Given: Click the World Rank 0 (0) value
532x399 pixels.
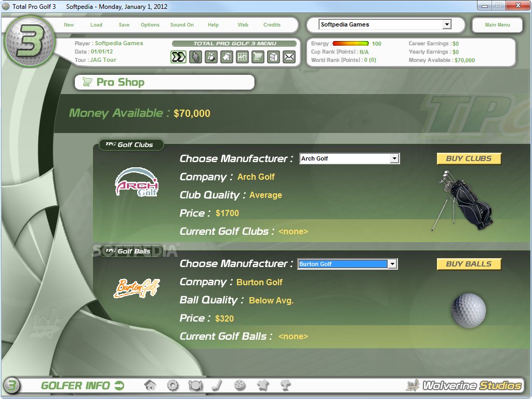Looking at the screenshot, I should click(x=370, y=60).
